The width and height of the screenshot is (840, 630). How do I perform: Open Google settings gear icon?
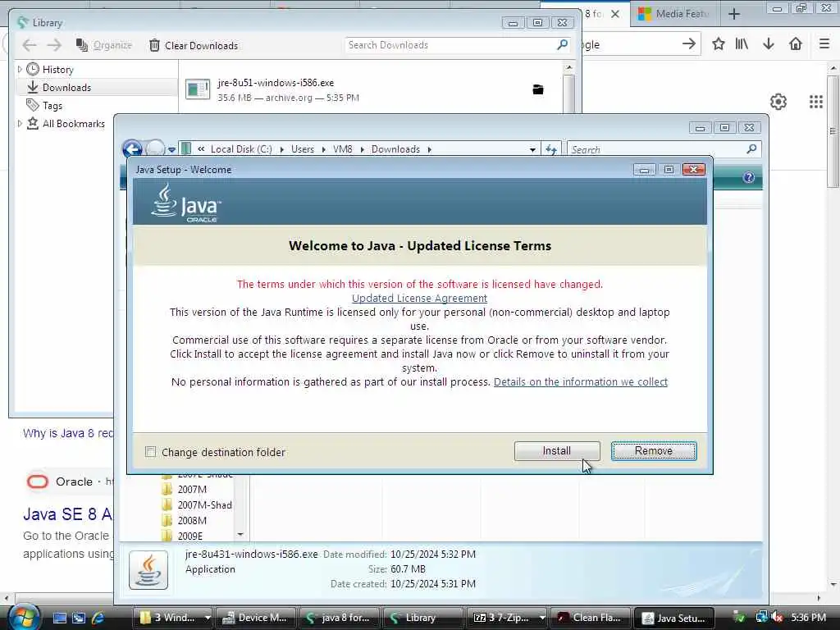point(778,102)
